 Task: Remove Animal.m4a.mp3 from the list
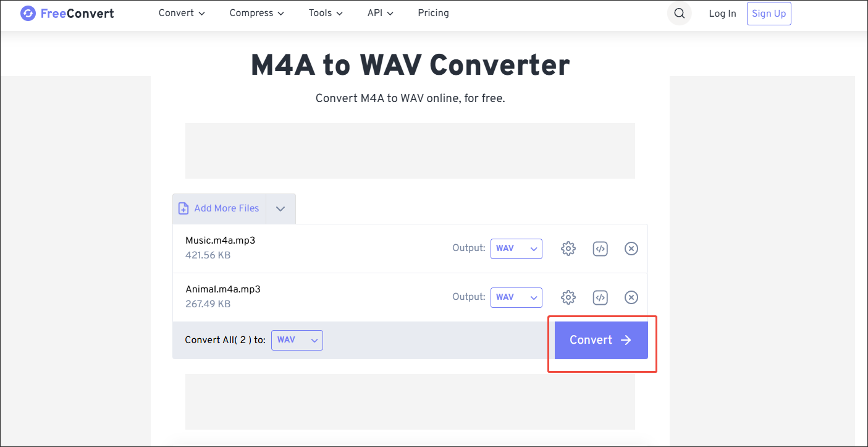tap(631, 297)
